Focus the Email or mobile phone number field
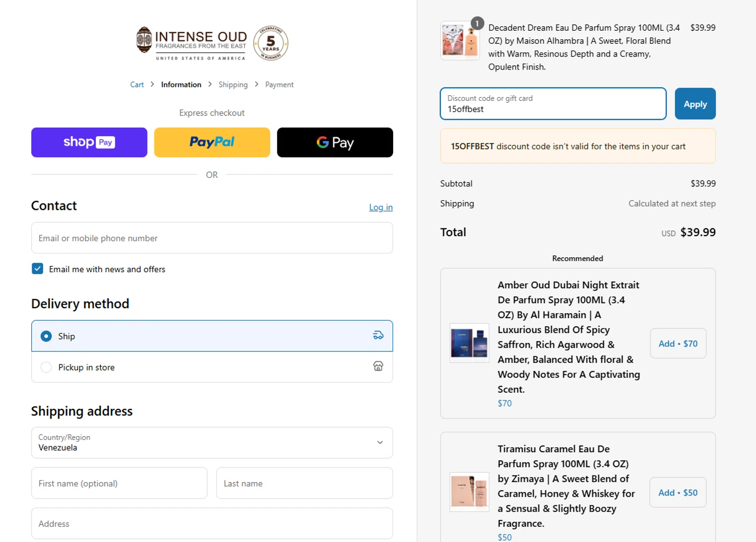The width and height of the screenshot is (756, 542). coord(212,238)
